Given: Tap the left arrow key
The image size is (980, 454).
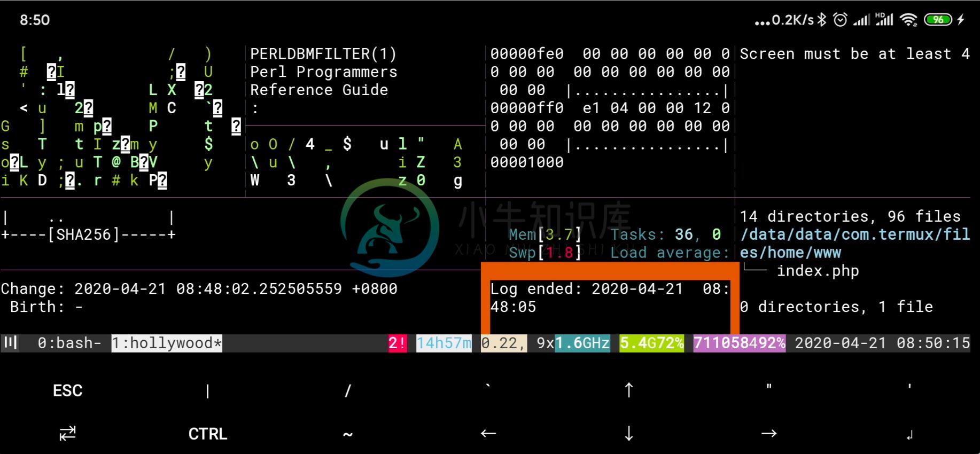Looking at the screenshot, I should [x=488, y=433].
